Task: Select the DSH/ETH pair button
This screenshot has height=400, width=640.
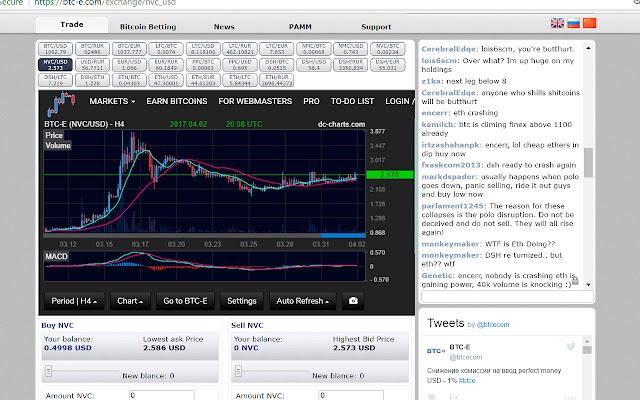Action: (92, 80)
